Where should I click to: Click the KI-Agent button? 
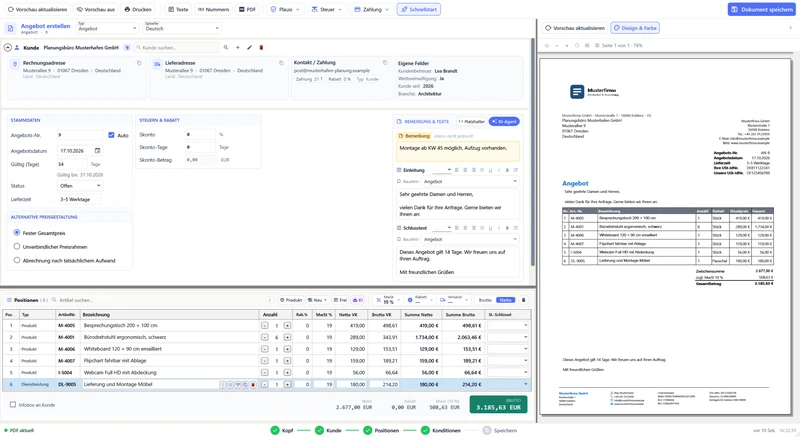coord(504,121)
